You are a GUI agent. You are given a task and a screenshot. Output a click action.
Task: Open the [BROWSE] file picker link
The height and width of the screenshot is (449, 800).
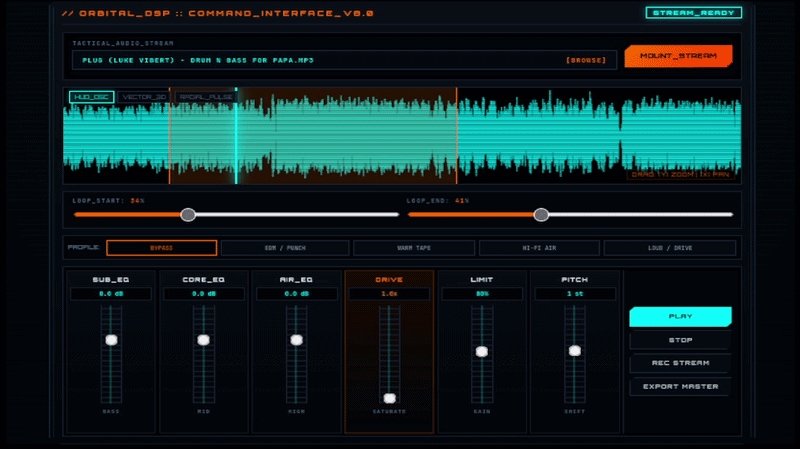click(586, 60)
